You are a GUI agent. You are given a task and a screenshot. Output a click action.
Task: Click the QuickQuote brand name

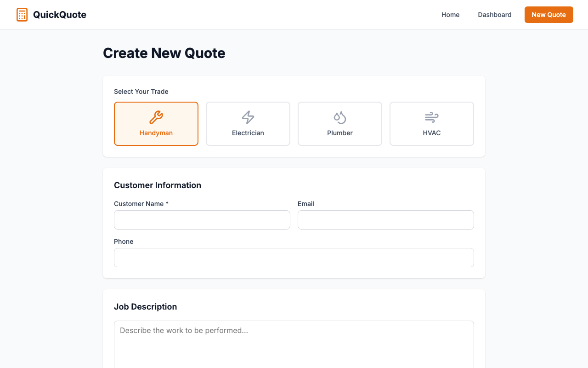click(x=60, y=14)
